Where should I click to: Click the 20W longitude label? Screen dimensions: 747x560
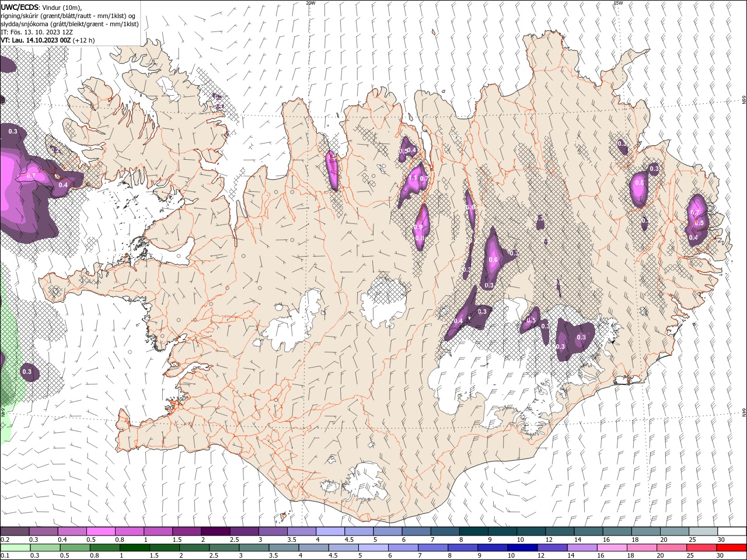[x=310, y=3]
